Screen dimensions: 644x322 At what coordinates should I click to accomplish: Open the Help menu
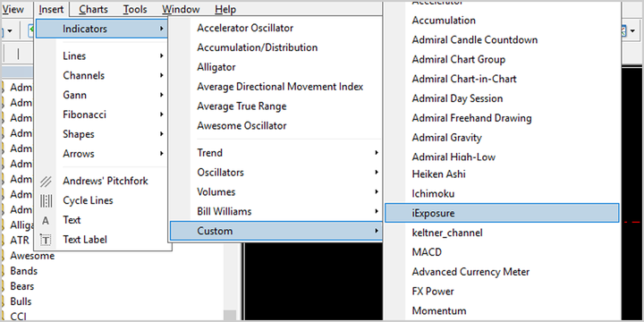point(225,9)
